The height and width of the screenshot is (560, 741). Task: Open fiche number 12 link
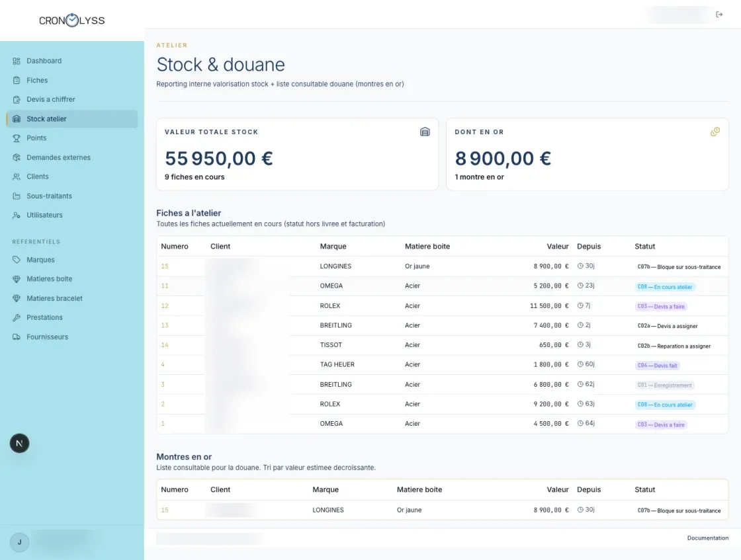165,305
